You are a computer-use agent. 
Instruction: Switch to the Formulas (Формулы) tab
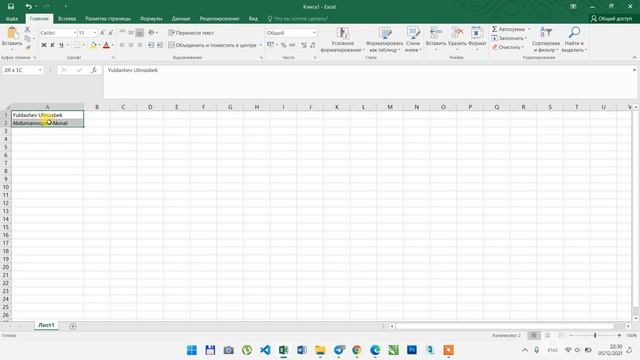151,19
